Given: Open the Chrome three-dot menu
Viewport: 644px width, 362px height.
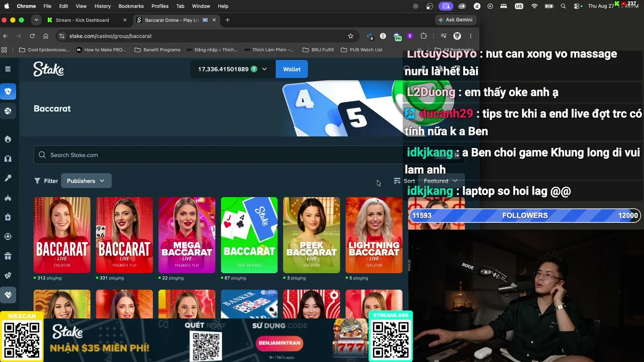Looking at the screenshot, I should pyautogui.click(x=470, y=36).
